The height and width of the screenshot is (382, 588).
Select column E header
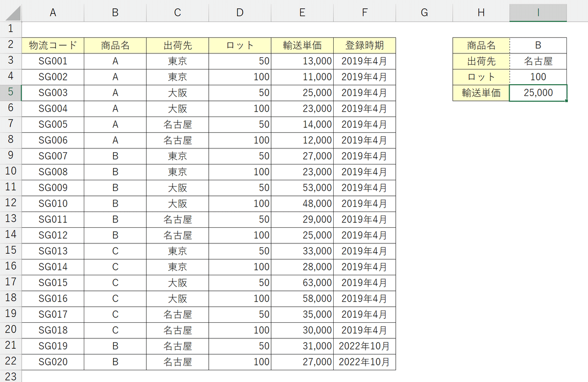tap(302, 13)
